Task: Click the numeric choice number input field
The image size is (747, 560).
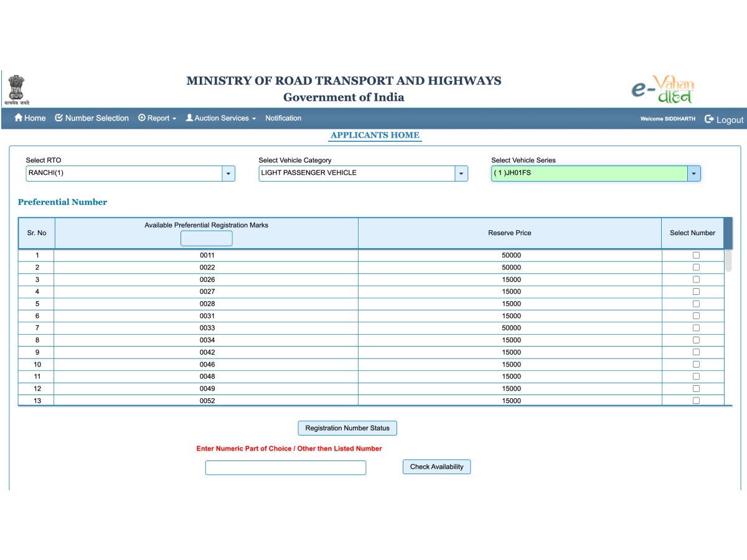Action: (x=285, y=467)
